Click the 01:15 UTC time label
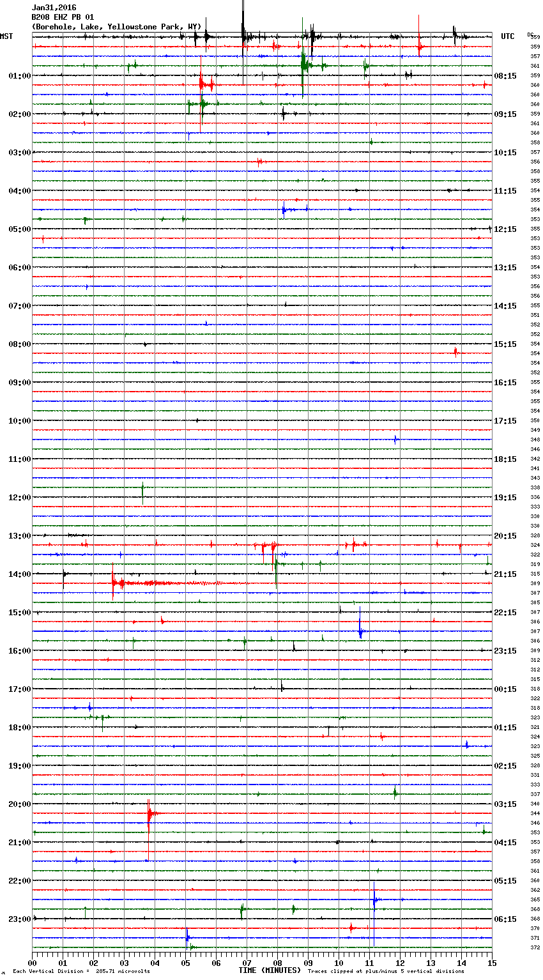 [x=505, y=728]
